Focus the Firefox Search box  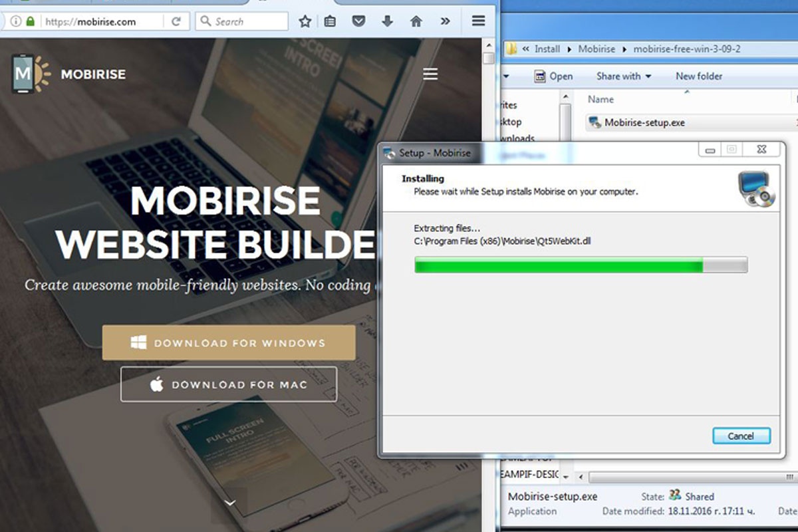[243, 21]
